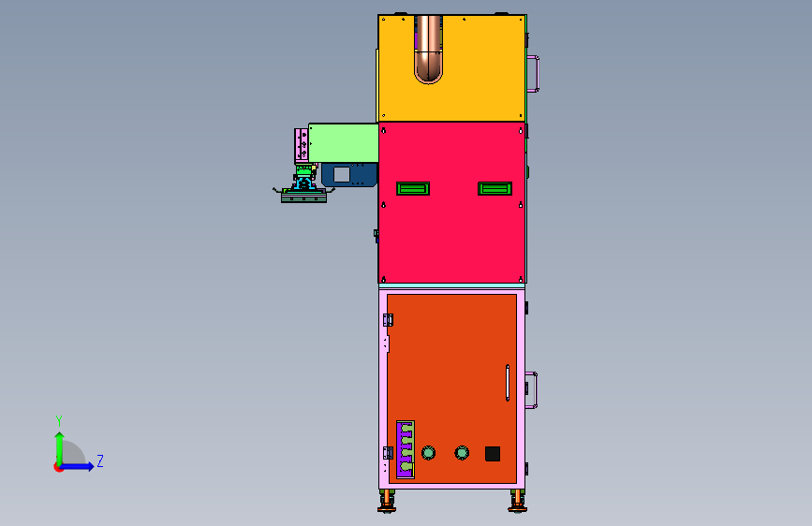
Task: Click the right green recessed handle
Action: pos(495,188)
